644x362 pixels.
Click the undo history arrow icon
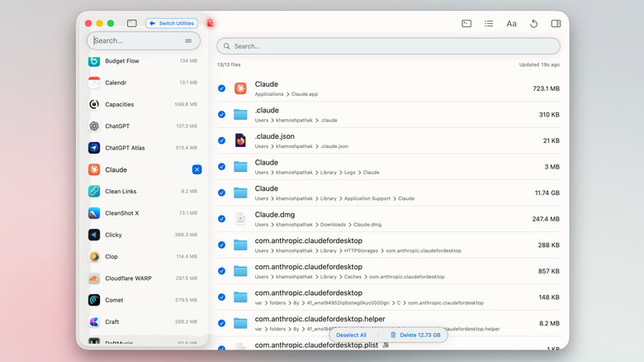pyautogui.click(x=533, y=23)
